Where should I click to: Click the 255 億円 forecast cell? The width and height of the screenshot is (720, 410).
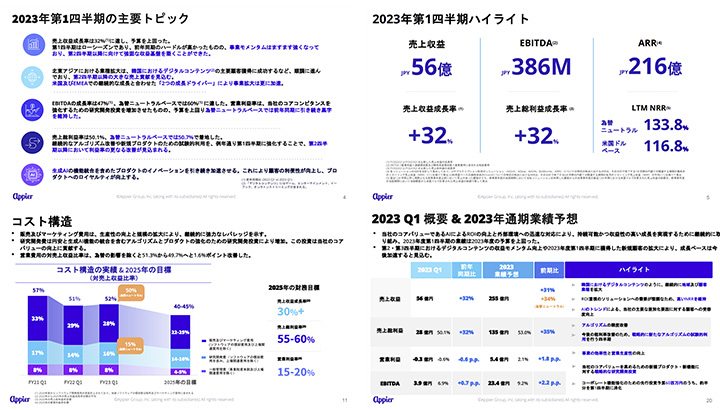tap(500, 299)
